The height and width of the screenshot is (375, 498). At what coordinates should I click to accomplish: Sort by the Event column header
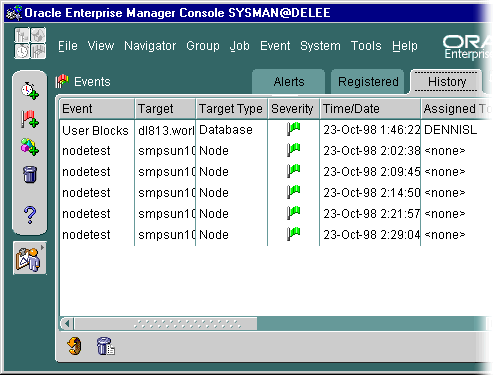click(97, 109)
